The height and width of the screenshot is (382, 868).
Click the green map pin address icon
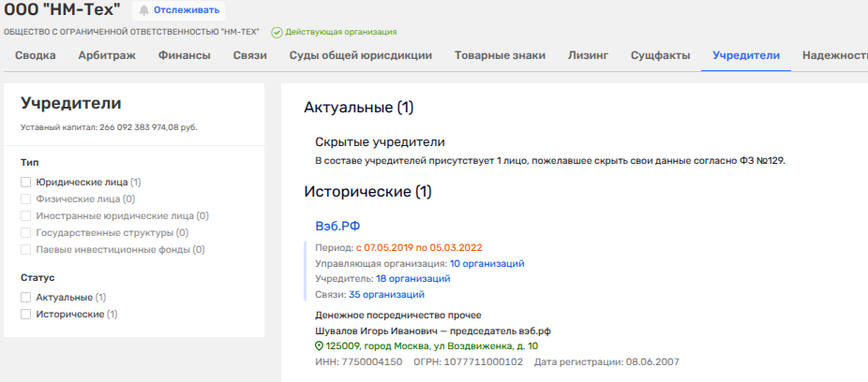click(319, 345)
